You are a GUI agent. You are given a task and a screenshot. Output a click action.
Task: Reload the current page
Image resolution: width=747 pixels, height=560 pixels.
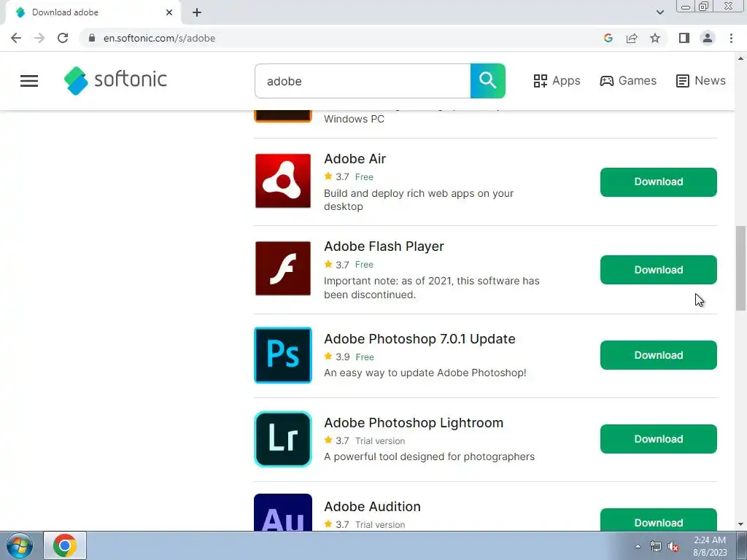click(63, 38)
